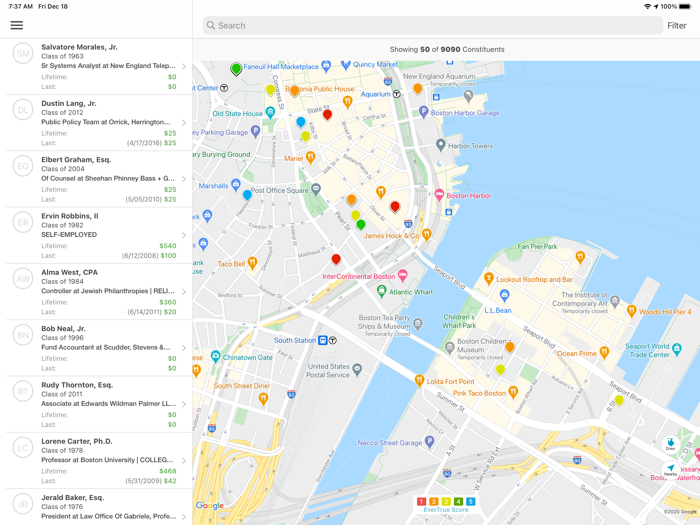700x525 pixels.
Task: Open Ervin Robbins row chevron
Action: click(184, 235)
